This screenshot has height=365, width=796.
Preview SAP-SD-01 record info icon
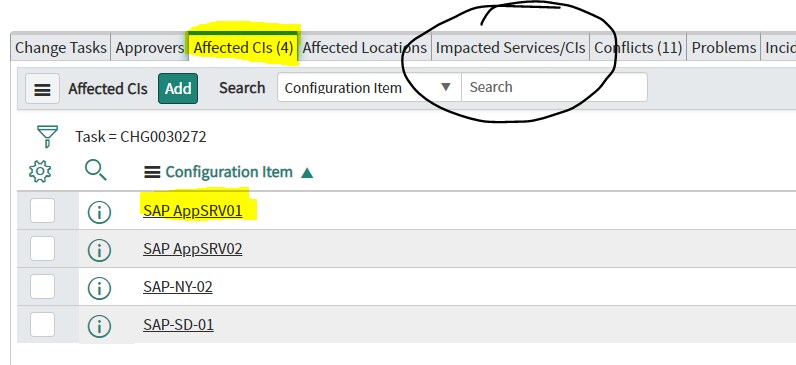tap(99, 326)
